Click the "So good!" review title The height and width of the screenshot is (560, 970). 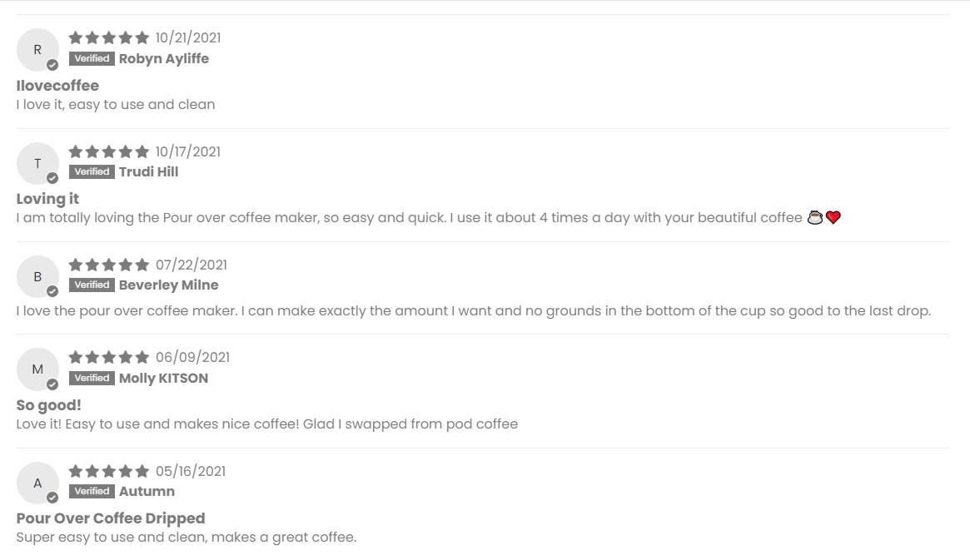49,405
